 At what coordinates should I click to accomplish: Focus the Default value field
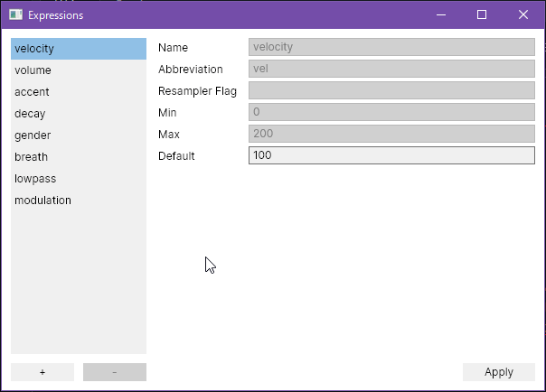point(391,155)
